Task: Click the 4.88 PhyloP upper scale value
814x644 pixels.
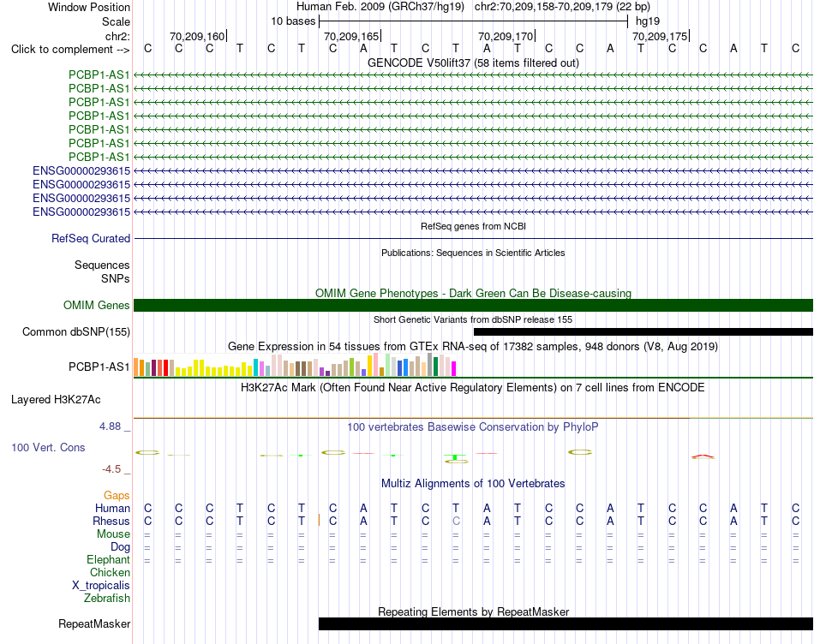Action: 110,426
